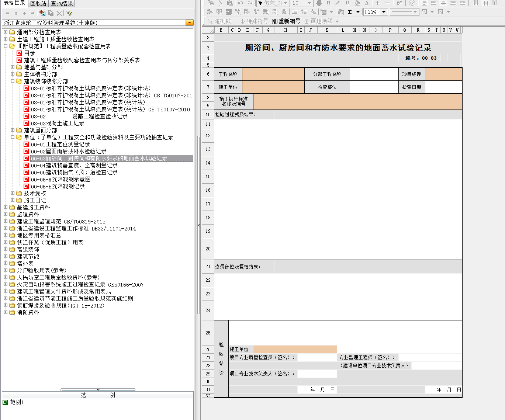Open the 100% zoom dropdown

(384, 12)
